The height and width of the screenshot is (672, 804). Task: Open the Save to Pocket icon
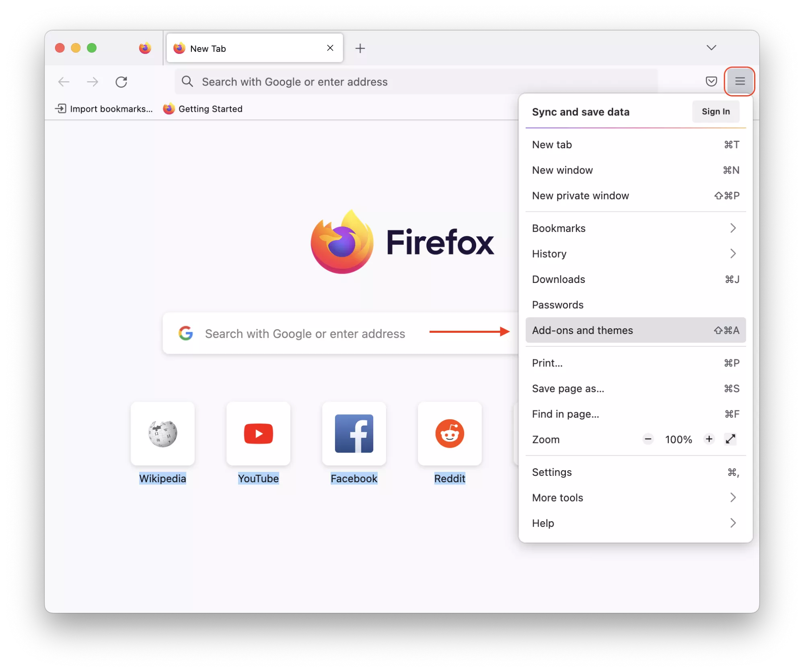(x=711, y=81)
